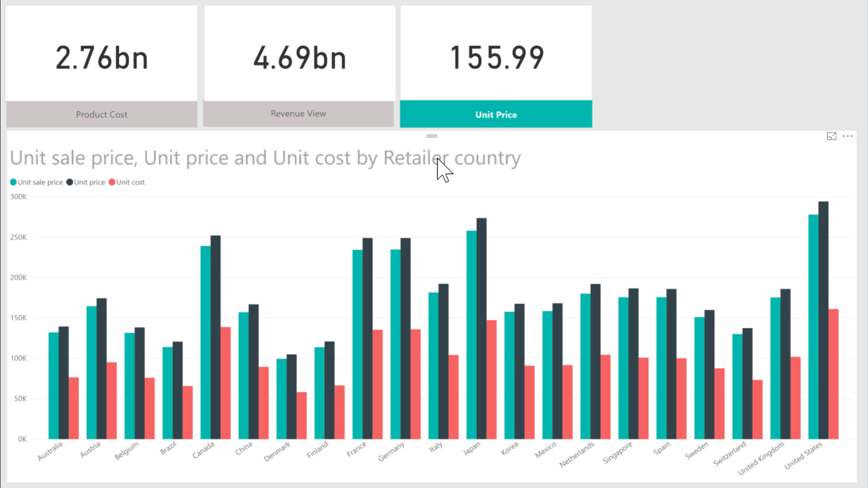This screenshot has width=868, height=488.
Task: Click the 300K y-axis label
Action: coord(19,197)
